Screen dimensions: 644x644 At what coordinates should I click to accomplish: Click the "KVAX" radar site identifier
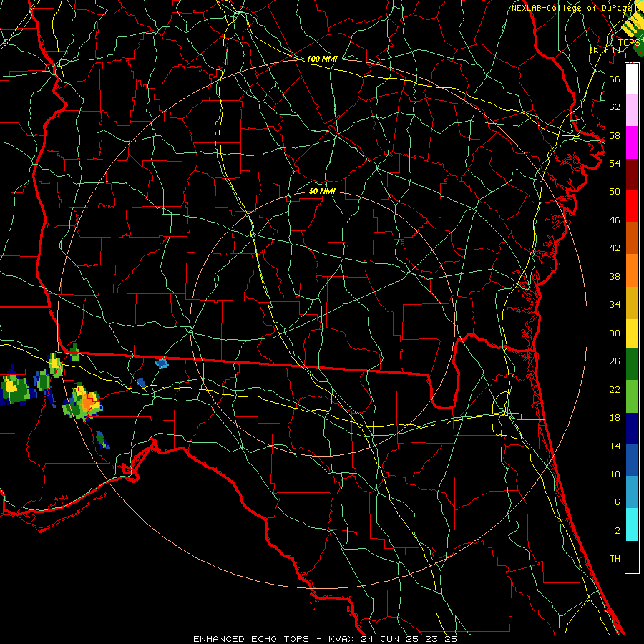coord(343,639)
